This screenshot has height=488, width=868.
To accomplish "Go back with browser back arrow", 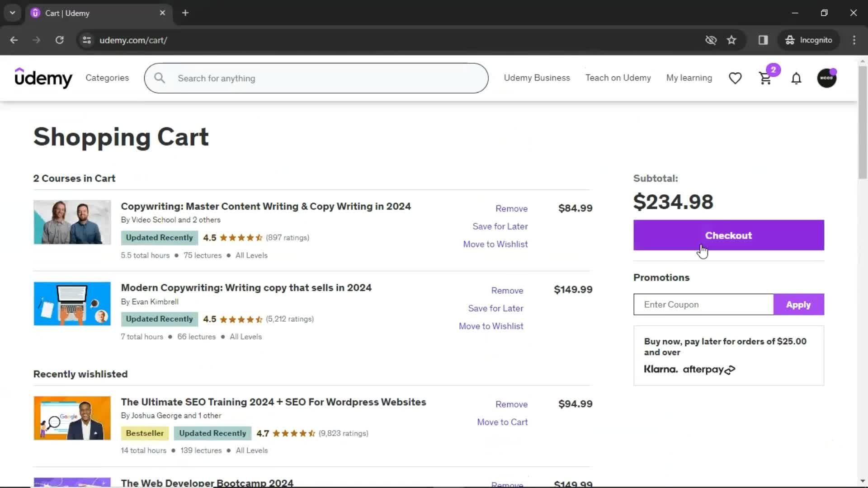I will pos(14,40).
